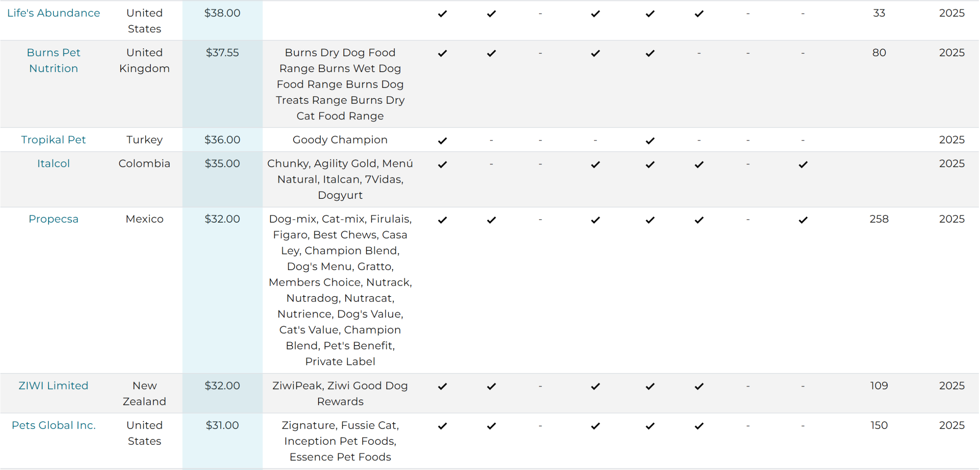Open the Tropikal Pet company link
Screen dimensions: 980x470
click(54, 140)
